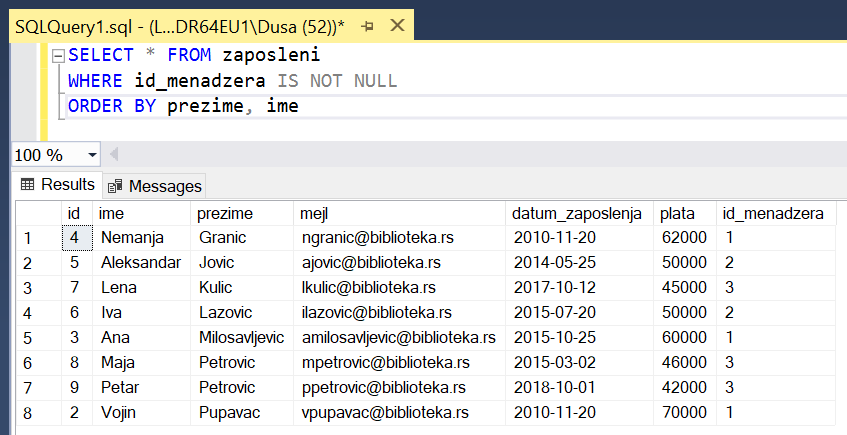This screenshot has height=435, width=847.
Task: Select row 8 using its row header
Action: click(x=30, y=413)
